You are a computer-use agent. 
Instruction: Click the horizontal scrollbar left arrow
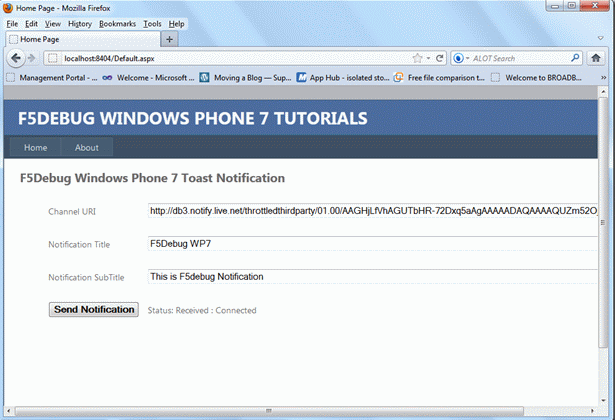pos(8,411)
